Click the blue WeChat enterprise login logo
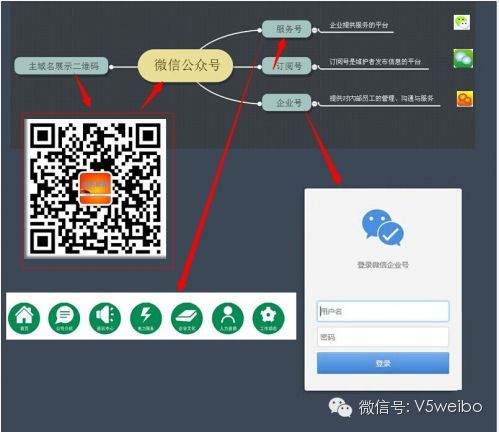 point(383,228)
